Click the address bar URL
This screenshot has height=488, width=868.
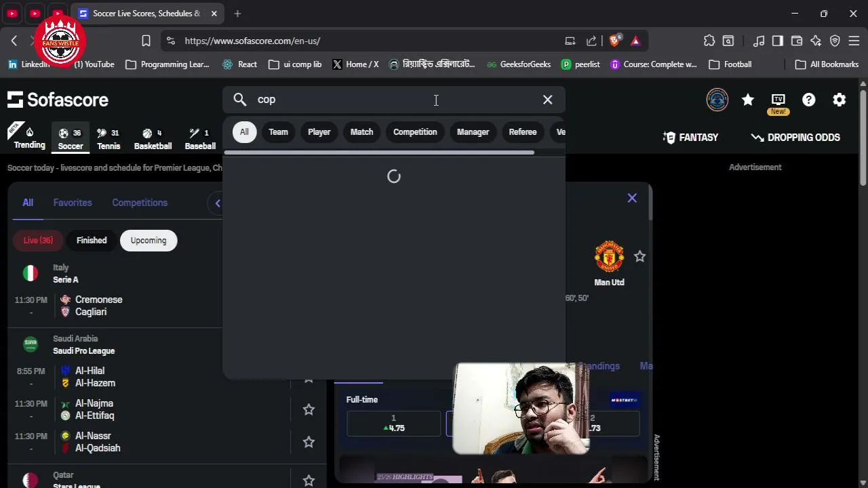[252, 41]
